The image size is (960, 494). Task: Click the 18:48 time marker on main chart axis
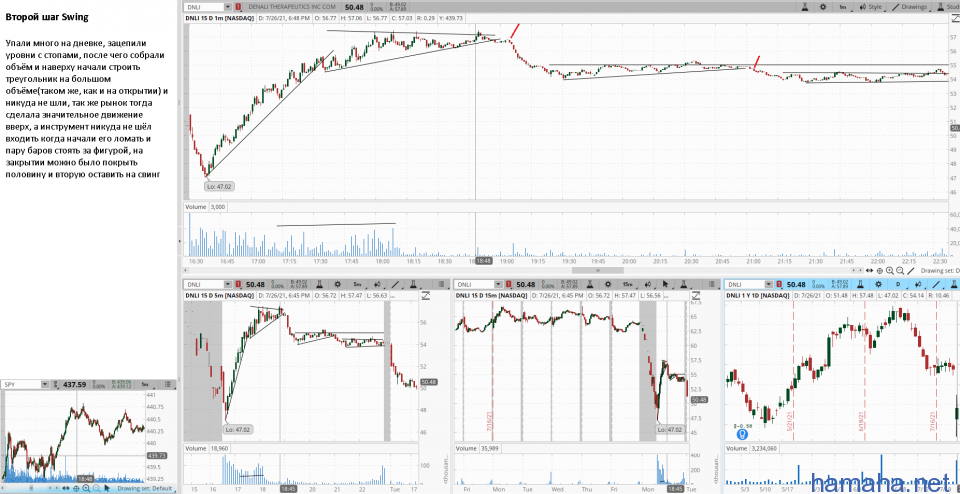pos(483,261)
